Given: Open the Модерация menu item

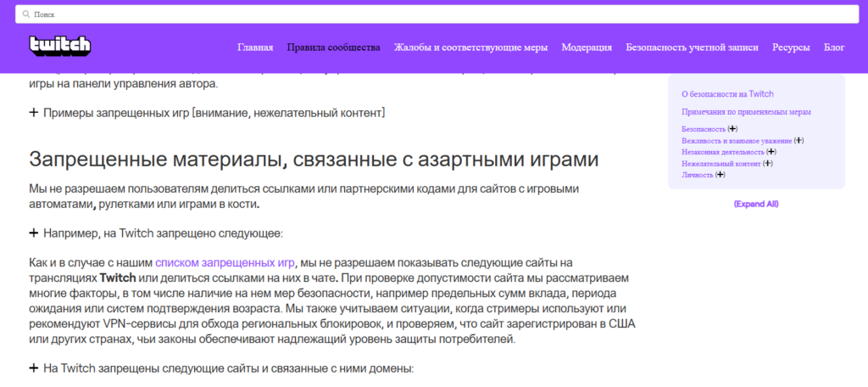Looking at the screenshot, I should coord(587,48).
